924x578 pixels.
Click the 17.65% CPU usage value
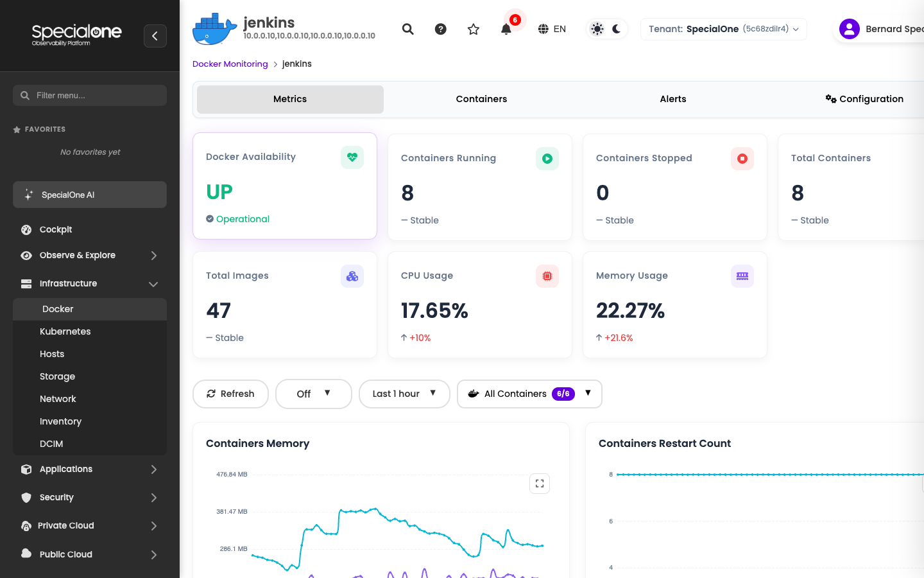click(x=434, y=311)
